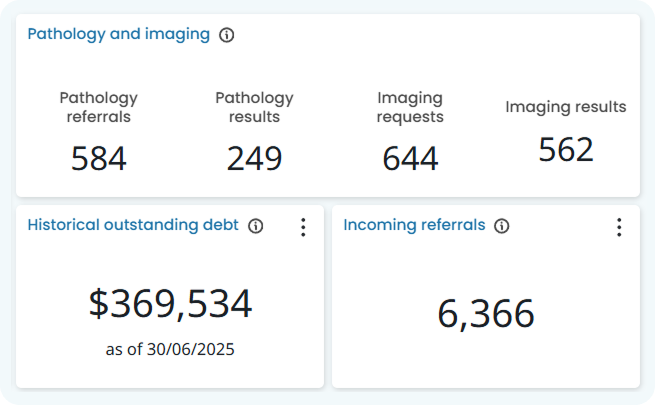
Task: Click the Pathology results label
Action: [x=254, y=107]
